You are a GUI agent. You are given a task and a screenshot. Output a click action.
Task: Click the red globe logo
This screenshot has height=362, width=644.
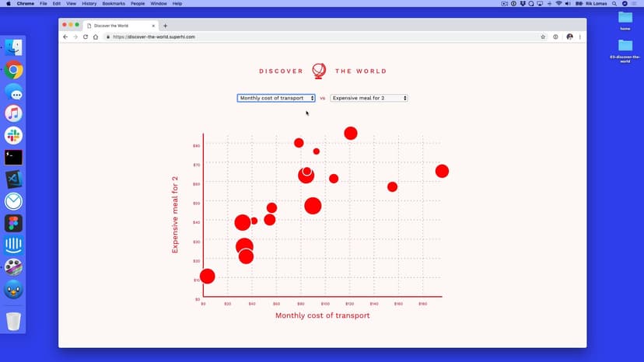click(x=319, y=71)
